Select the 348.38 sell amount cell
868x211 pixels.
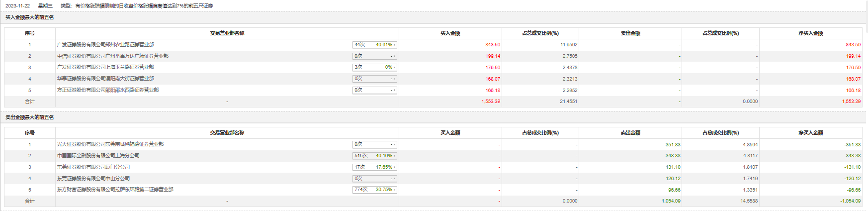pyautogui.click(x=673, y=156)
